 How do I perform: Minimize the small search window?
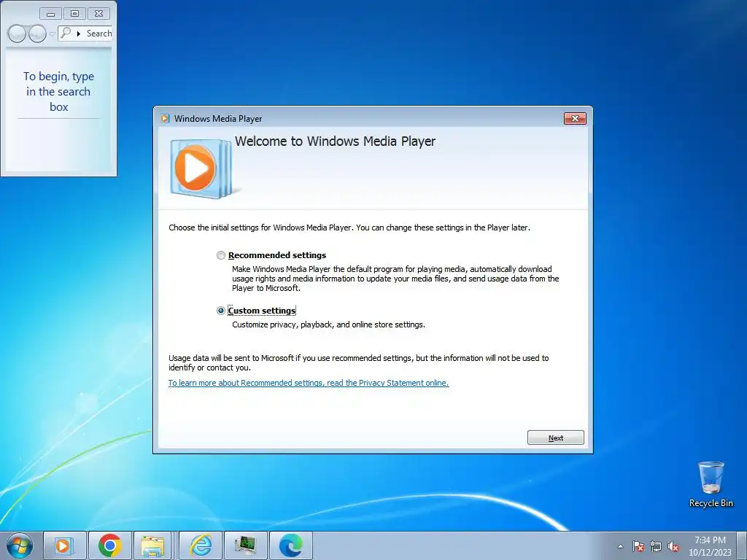pos(50,14)
